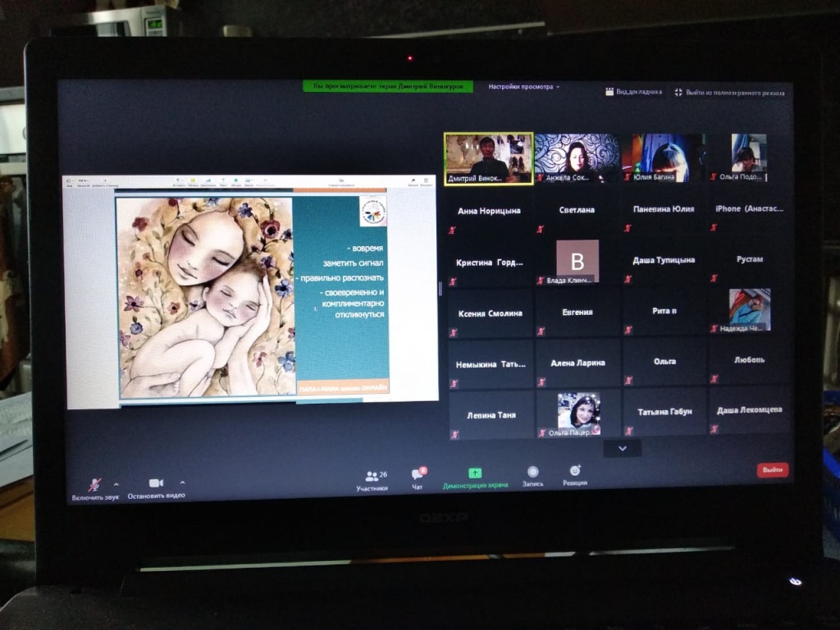
Task: Start recording with the Запись icon
Action: click(532, 472)
